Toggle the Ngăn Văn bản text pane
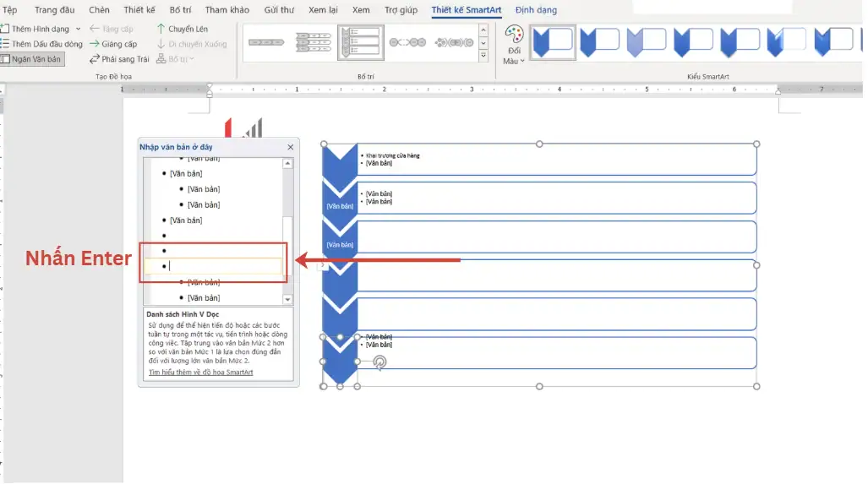The width and height of the screenshot is (868, 484). [32, 59]
